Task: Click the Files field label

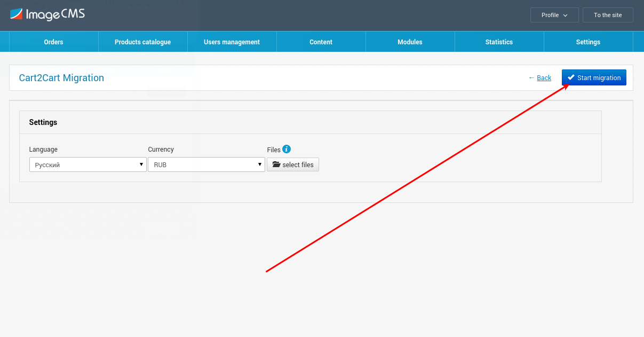Action: coord(274,150)
